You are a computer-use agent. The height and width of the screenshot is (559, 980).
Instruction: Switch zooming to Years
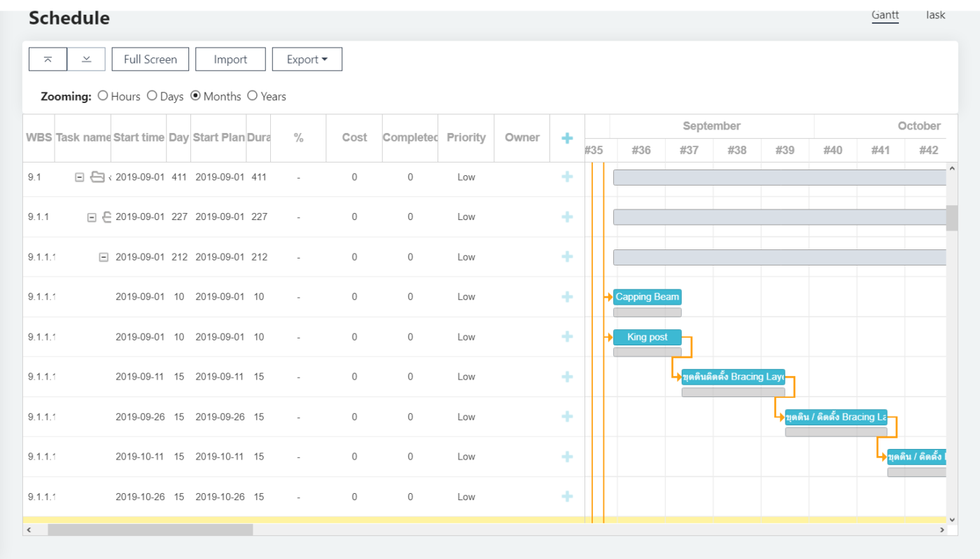[x=252, y=96]
